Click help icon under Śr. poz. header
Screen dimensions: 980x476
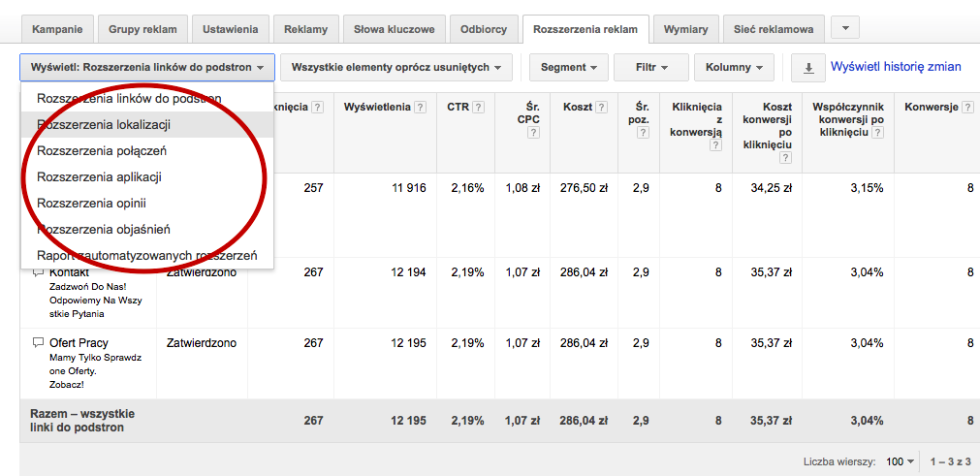point(642,133)
